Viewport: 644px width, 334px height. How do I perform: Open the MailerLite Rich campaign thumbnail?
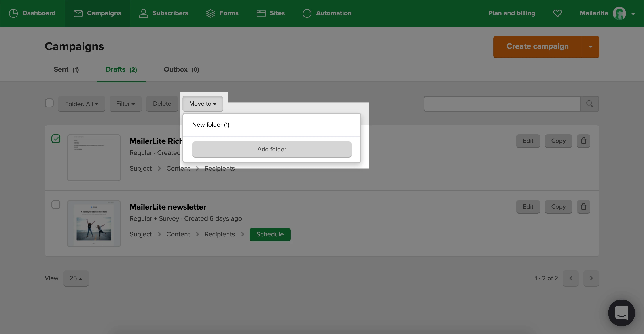(x=94, y=158)
